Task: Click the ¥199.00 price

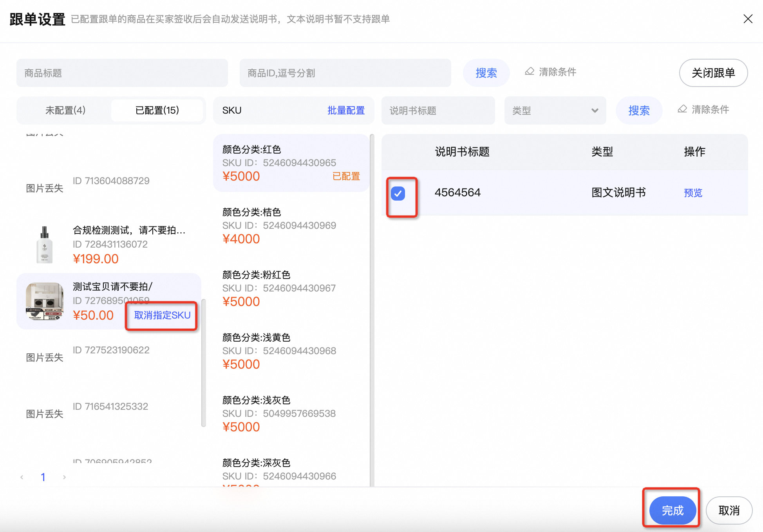Action: coord(96,259)
